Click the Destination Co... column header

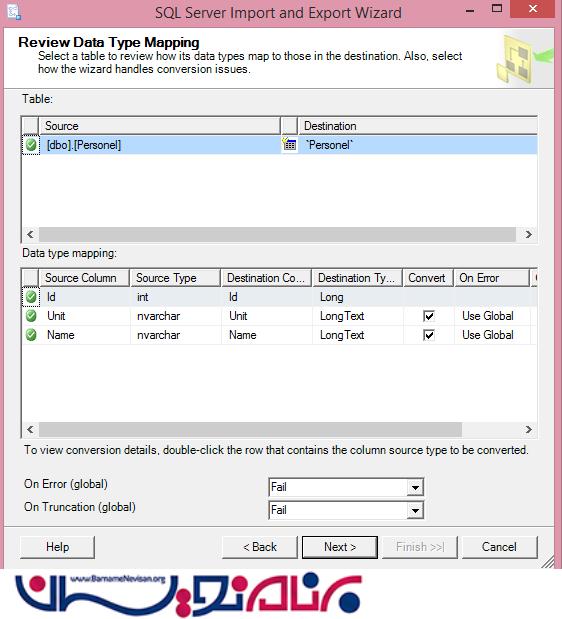click(x=266, y=278)
